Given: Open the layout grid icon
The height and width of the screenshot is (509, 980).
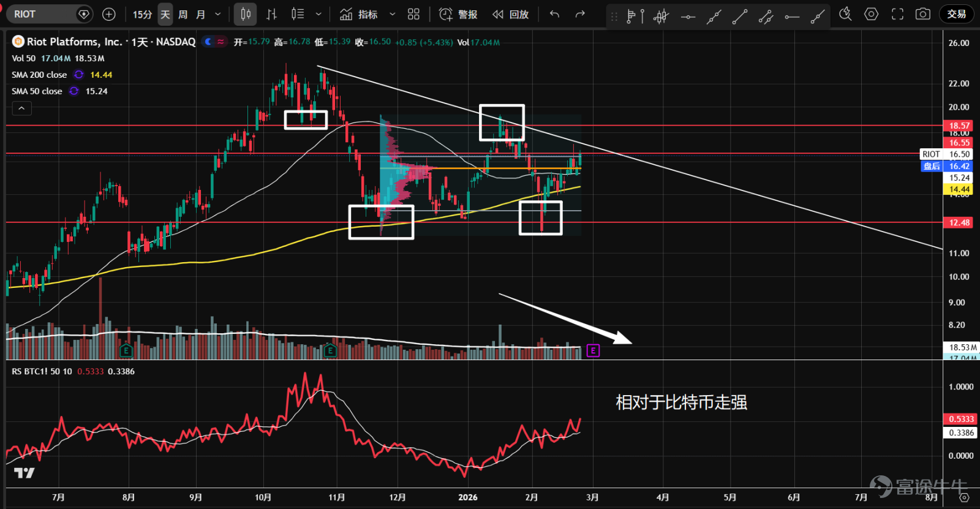Looking at the screenshot, I should click(x=414, y=14).
